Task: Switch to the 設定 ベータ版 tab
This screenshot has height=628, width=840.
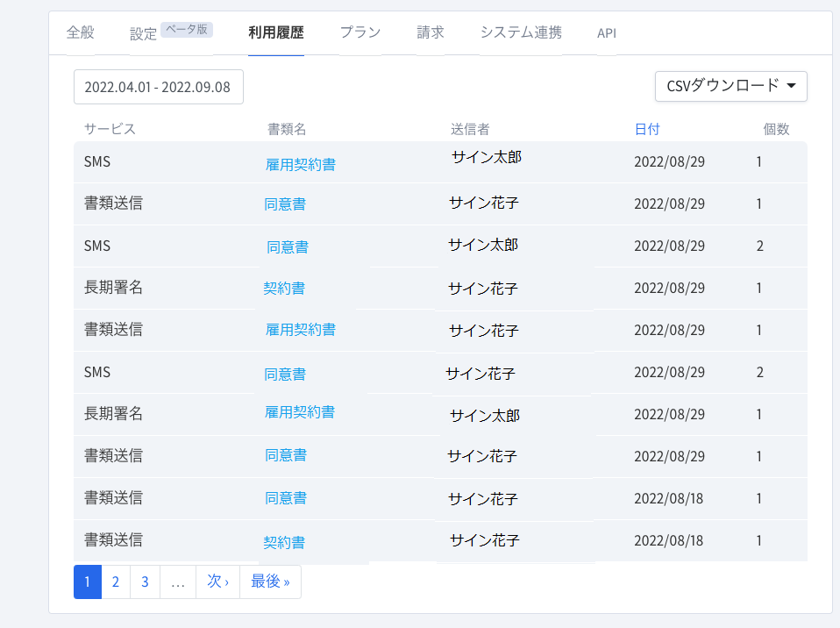Action: pyautogui.click(x=171, y=32)
